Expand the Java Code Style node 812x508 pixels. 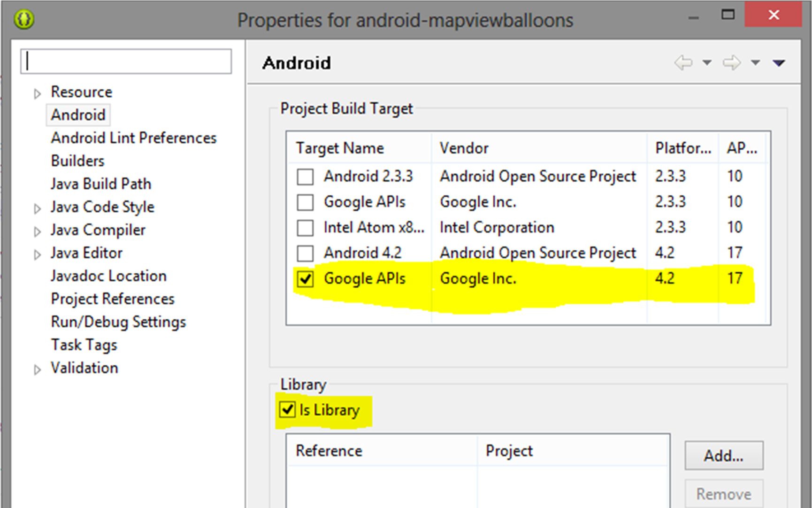37,208
